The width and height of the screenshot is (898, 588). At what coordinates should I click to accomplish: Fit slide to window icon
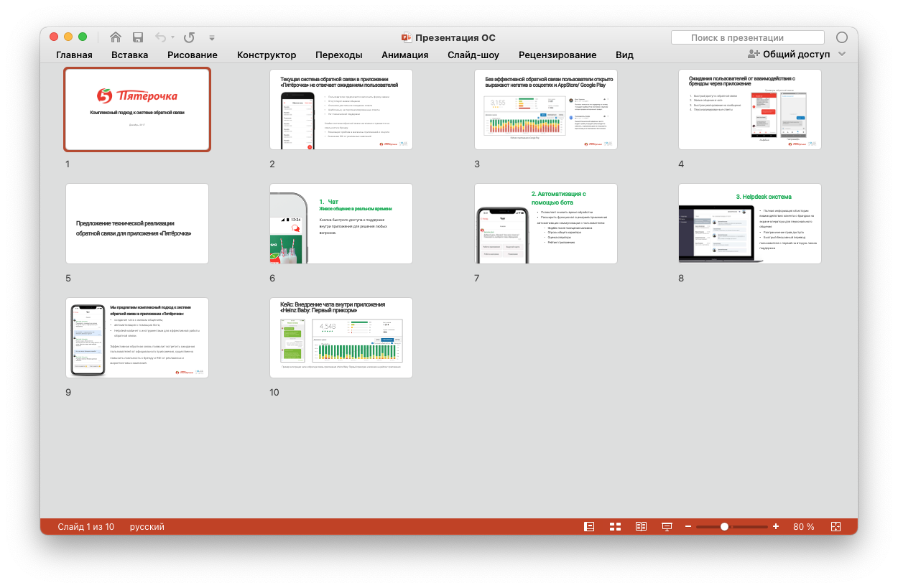pyautogui.click(x=835, y=527)
